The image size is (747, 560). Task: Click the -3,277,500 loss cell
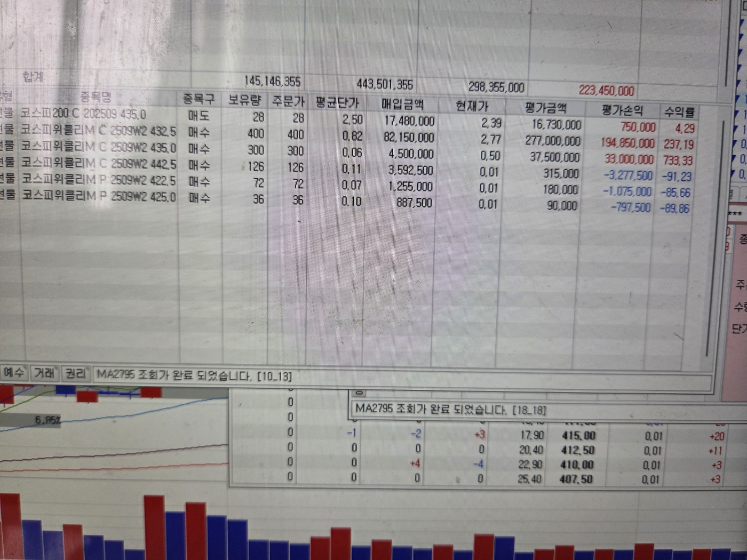[x=628, y=175]
